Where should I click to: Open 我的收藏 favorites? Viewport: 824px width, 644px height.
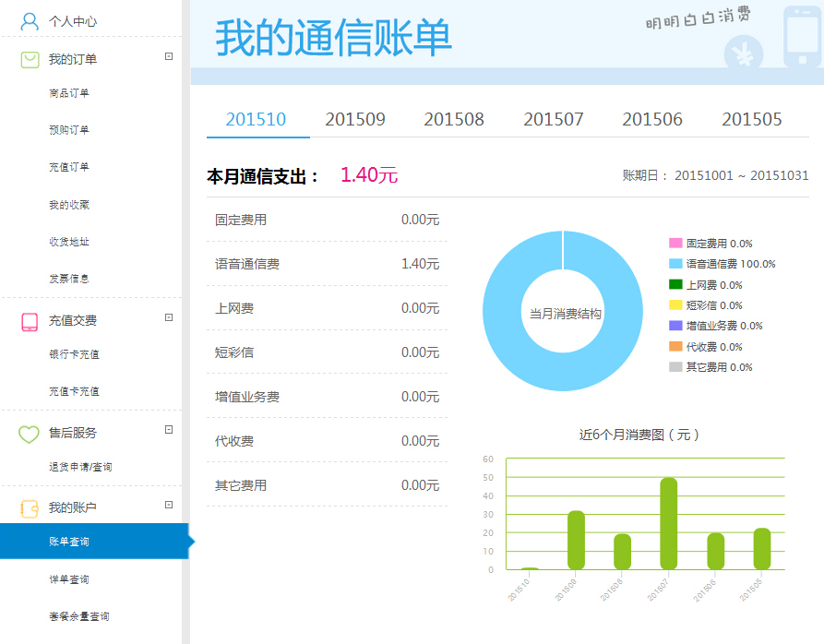[x=69, y=204]
